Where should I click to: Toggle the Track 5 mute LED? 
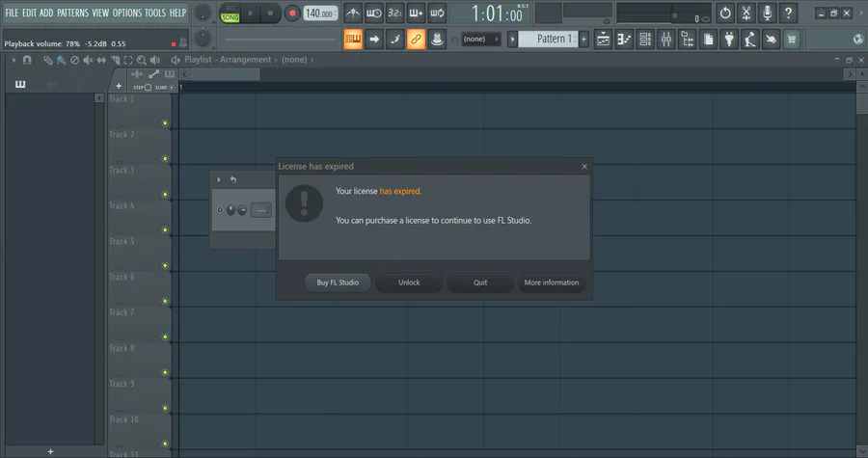tap(165, 265)
